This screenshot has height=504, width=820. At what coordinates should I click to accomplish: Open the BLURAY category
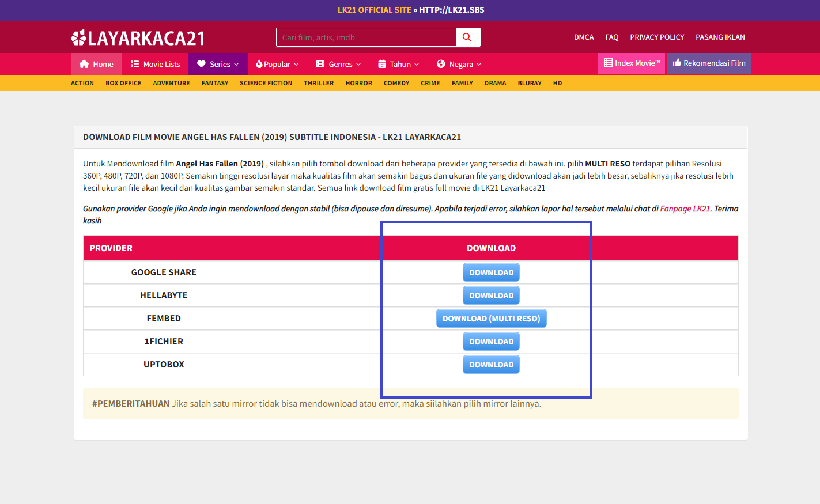[x=530, y=83]
